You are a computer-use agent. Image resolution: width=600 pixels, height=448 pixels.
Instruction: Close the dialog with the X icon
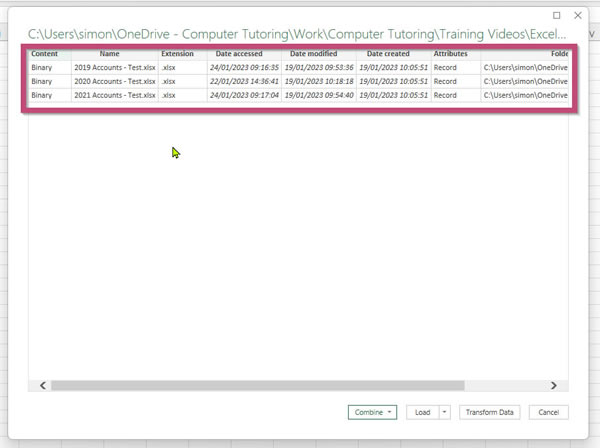[x=578, y=15]
